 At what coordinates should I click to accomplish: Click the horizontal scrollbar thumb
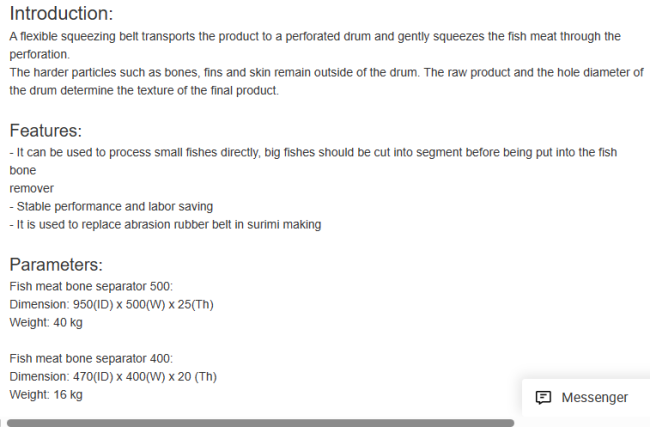(260, 423)
